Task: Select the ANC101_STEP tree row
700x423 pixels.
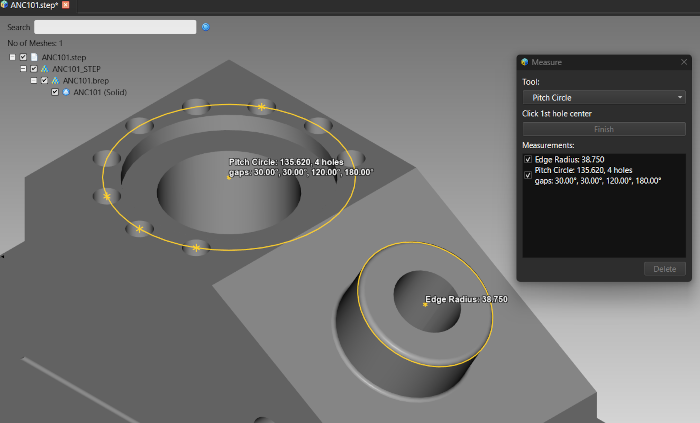Action: pyautogui.click(x=76, y=69)
